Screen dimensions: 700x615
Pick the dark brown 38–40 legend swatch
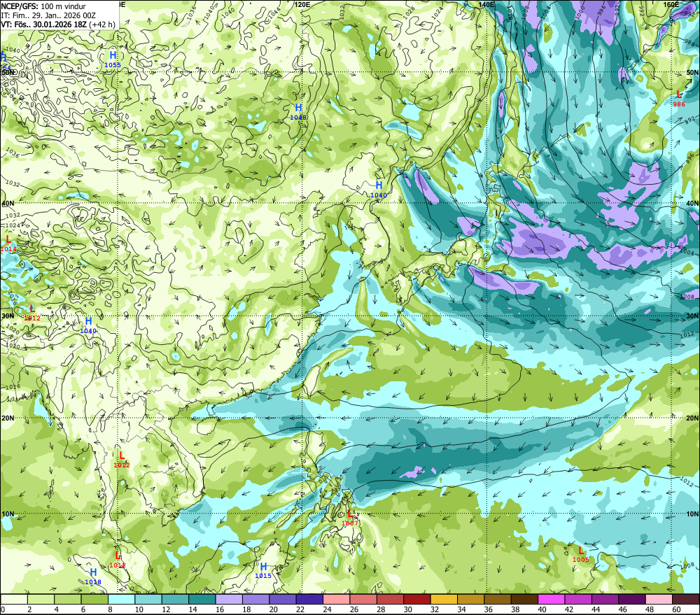click(524, 599)
